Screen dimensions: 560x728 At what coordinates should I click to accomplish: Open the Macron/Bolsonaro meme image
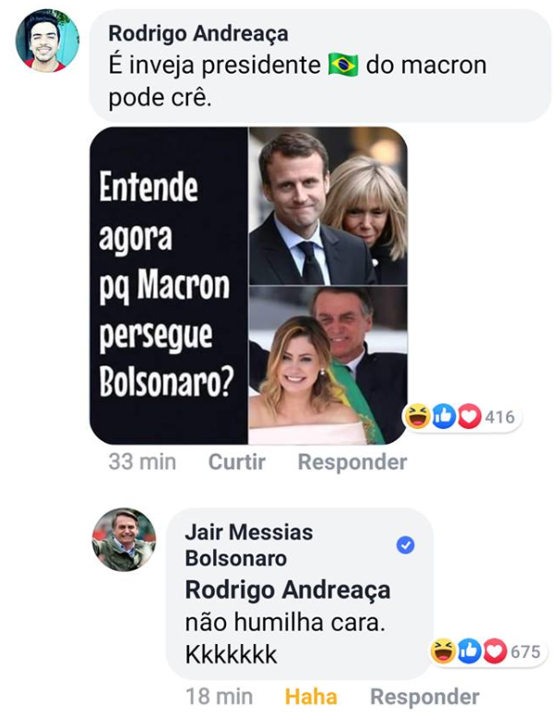(248, 285)
